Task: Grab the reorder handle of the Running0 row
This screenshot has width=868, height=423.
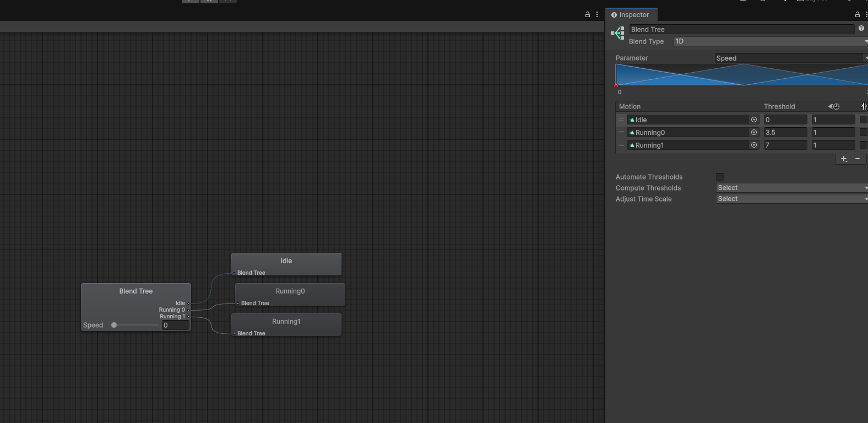Action: (x=621, y=132)
